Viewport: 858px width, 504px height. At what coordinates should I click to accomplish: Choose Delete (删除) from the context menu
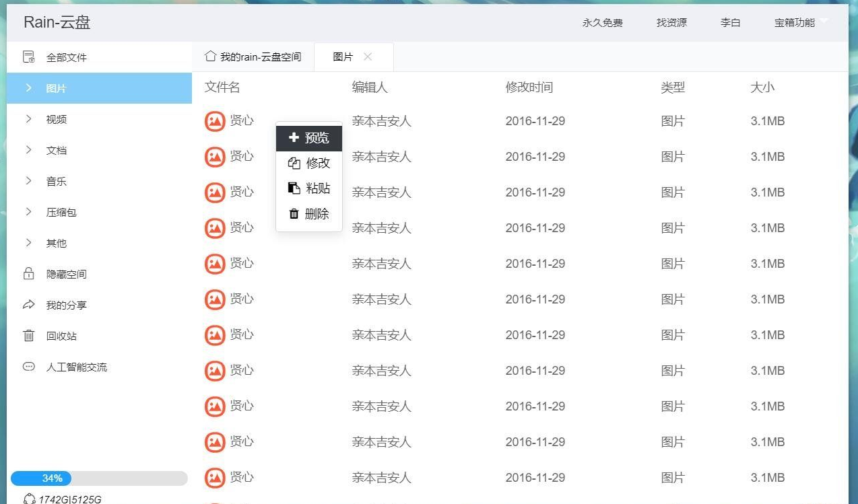tap(309, 214)
